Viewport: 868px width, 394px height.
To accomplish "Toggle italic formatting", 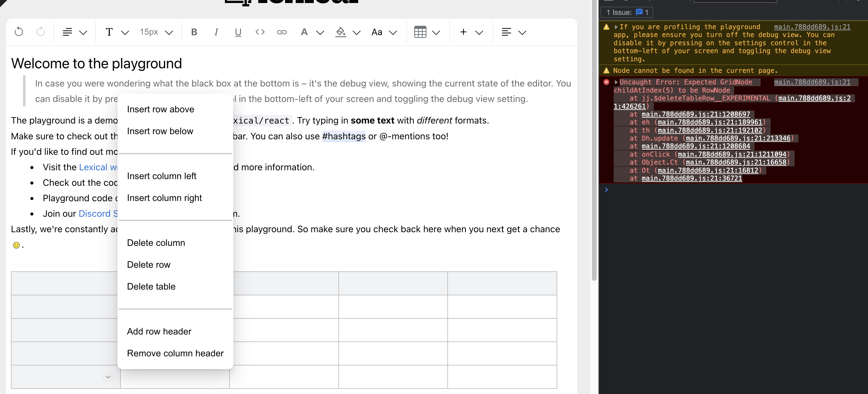I will (x=216, y=32).
